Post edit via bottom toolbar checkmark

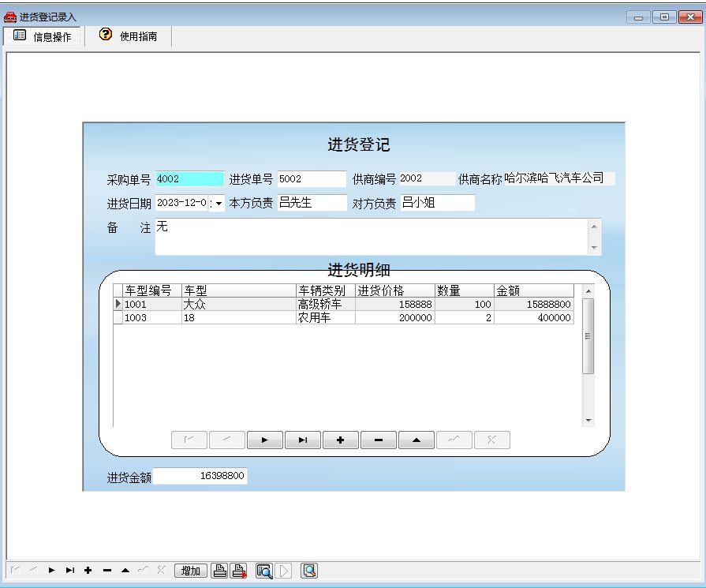(144, 570)
